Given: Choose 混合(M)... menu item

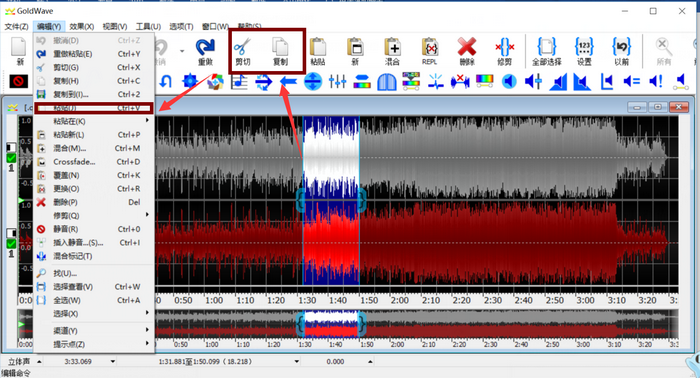Looking at the screenshot, I should [x=94, y=148].
